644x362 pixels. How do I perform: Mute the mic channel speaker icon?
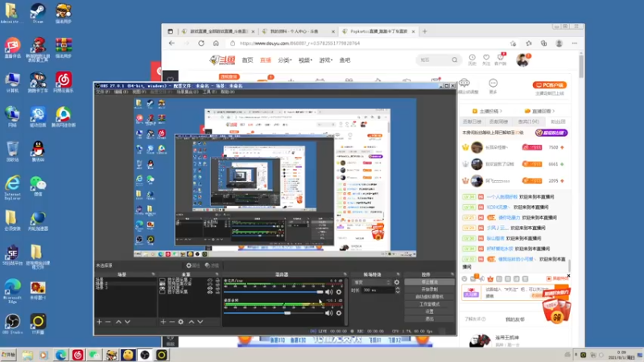[x=329, y=292]
